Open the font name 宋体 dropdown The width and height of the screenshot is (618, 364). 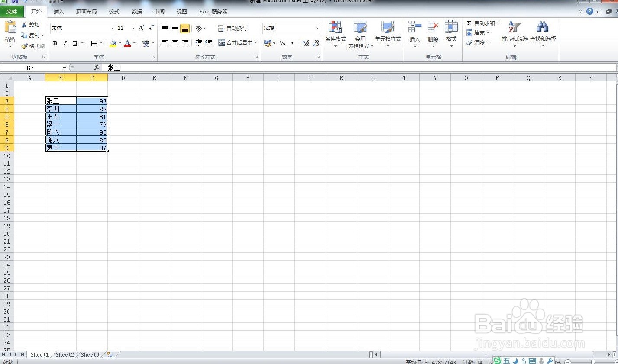pyautogui.click(x=113, y=28)
